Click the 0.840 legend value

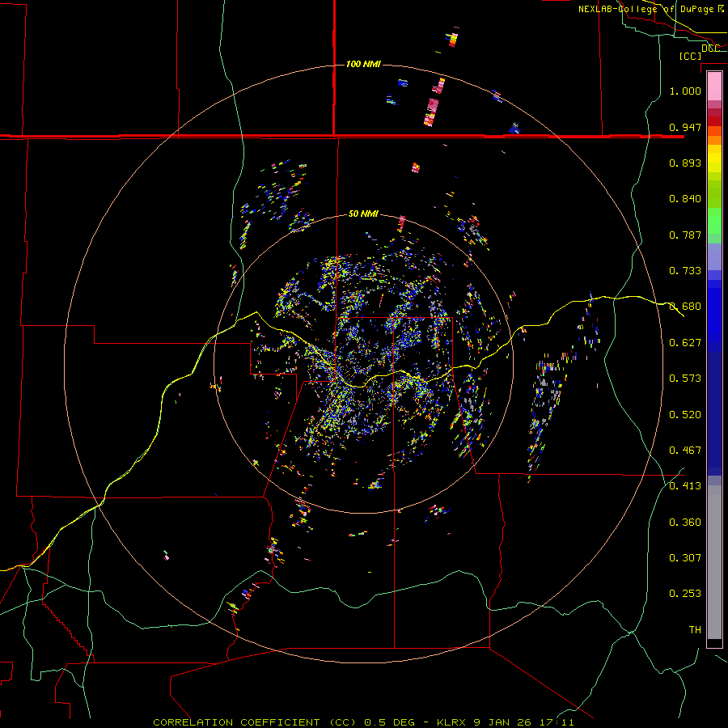tap(685, 199)
